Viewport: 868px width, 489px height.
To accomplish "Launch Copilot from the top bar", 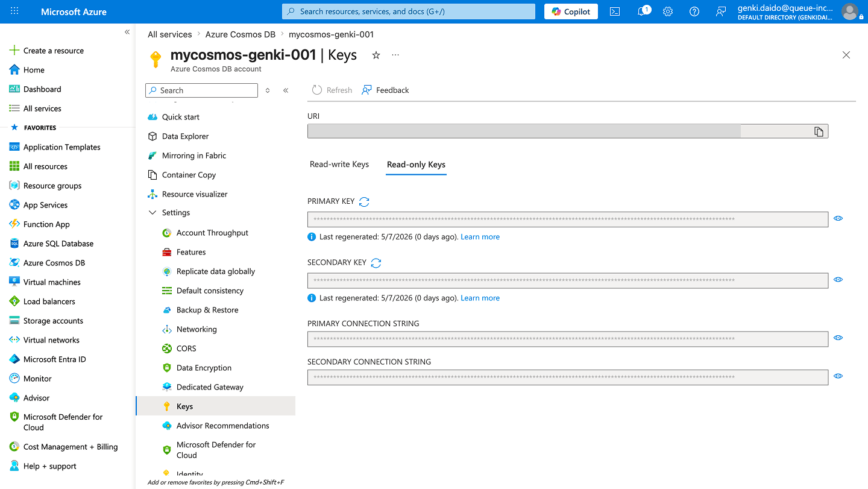I will (x=571, y=11).
